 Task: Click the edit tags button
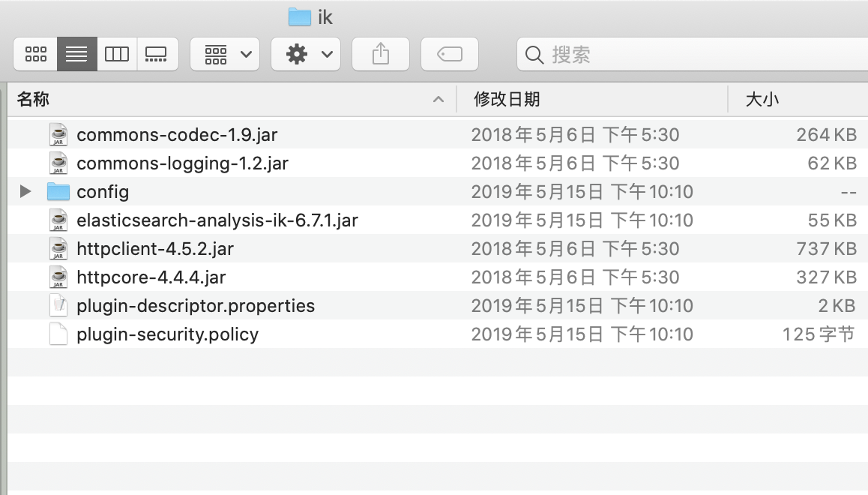[x=450, y=54]
